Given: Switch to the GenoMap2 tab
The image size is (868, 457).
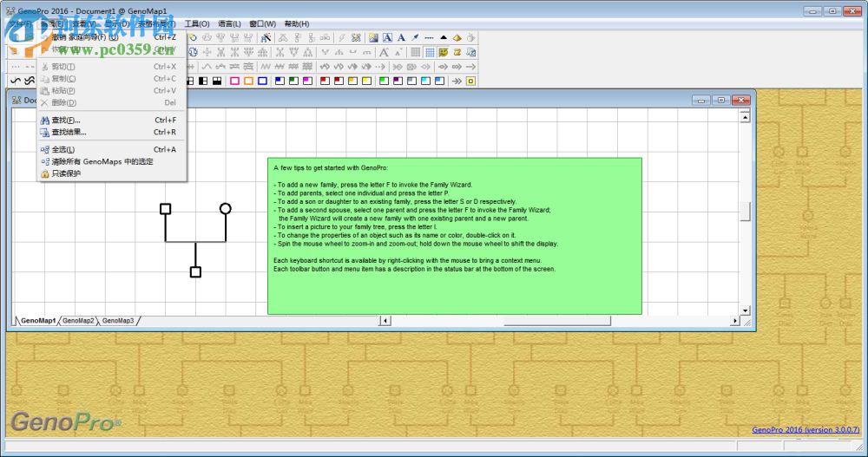Looking at the screenshot, I should pyautogui.click(x=78, y=320).
